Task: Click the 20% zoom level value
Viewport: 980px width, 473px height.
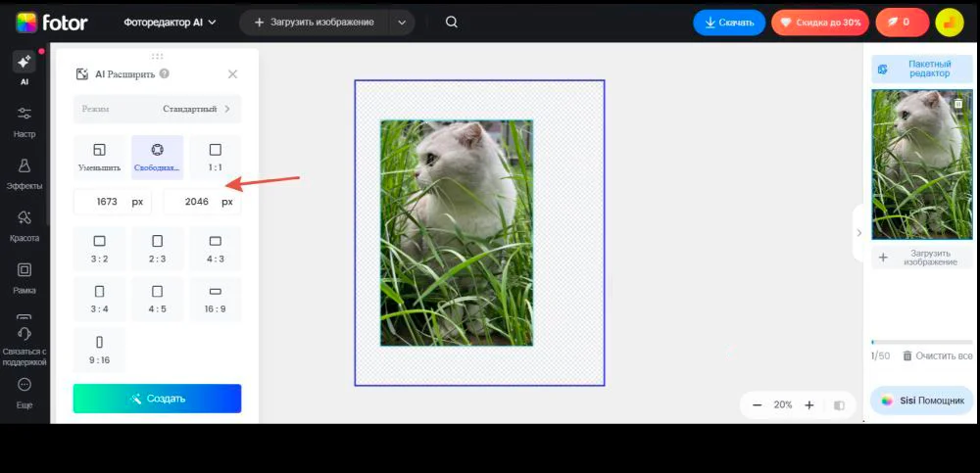Action: pyautogui.click(x=783, y=404)
